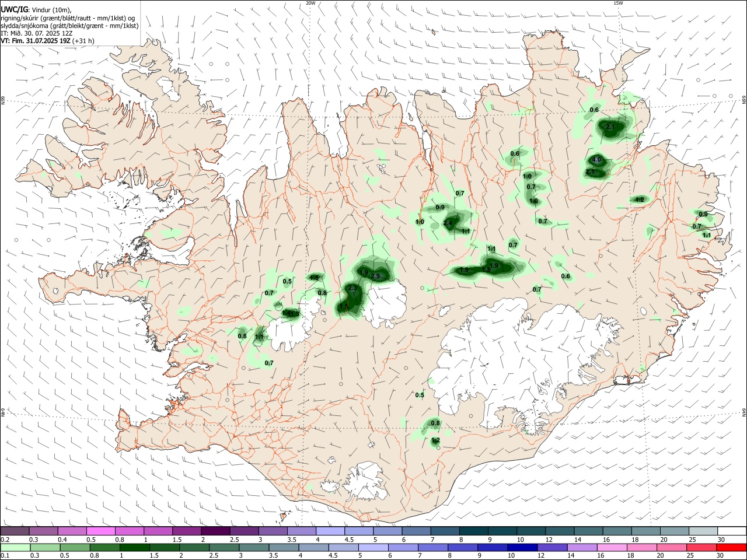
Task: Click the "15W" longitude label
Action: tap(618, 3)
